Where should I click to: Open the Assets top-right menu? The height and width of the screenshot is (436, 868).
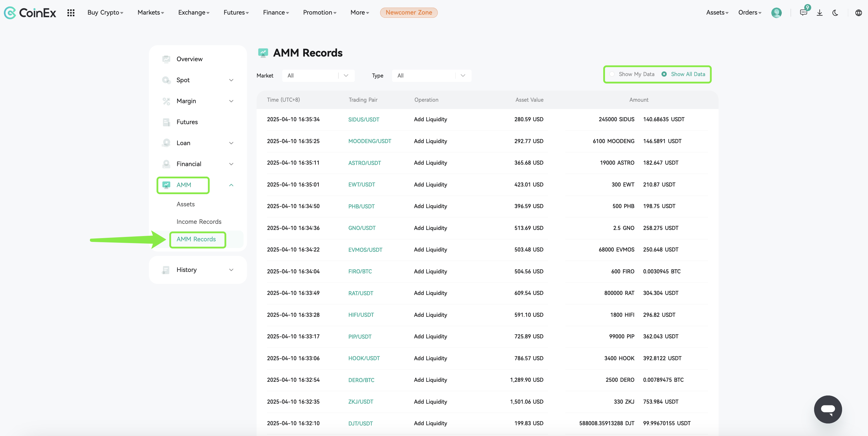(x=717, y=13)
